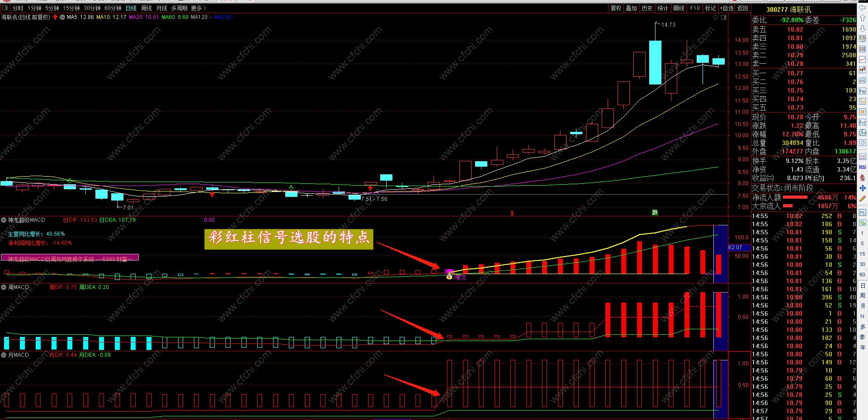Image resolution: width=868 pixels, height=420 pixels.
Task: Select the 60 minute period sidebar shortcut
Action: (x=863, y=274)
